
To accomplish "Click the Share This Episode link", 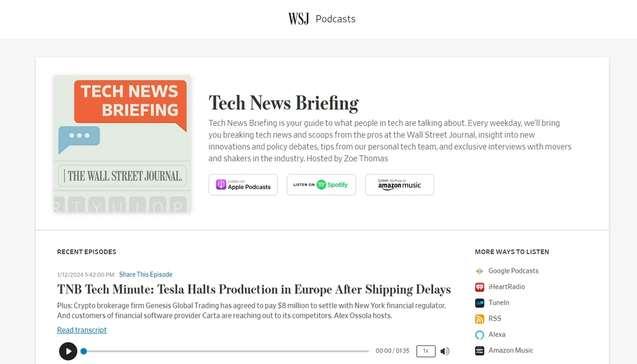I will pyautogui.click(x=145, y=274).
